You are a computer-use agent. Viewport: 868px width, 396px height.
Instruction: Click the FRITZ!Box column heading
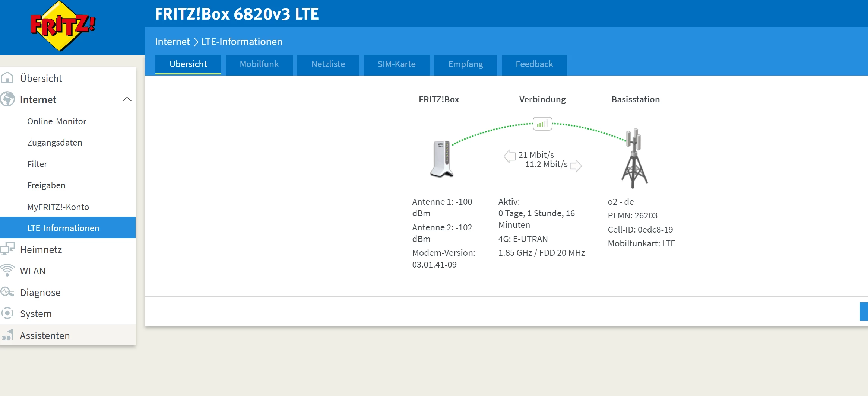point(439,99)
